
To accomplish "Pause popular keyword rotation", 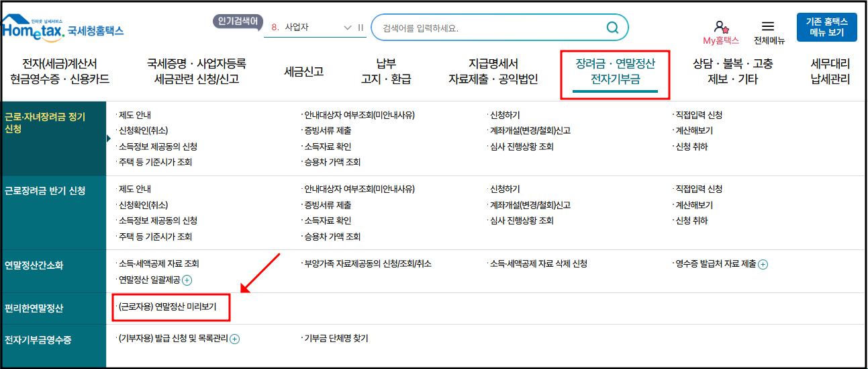I will [360, 28].
